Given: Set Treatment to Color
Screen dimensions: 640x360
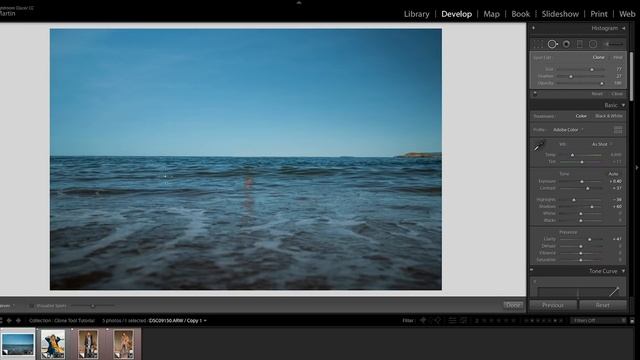Looking at the screenshot, I should click(581, 116).
